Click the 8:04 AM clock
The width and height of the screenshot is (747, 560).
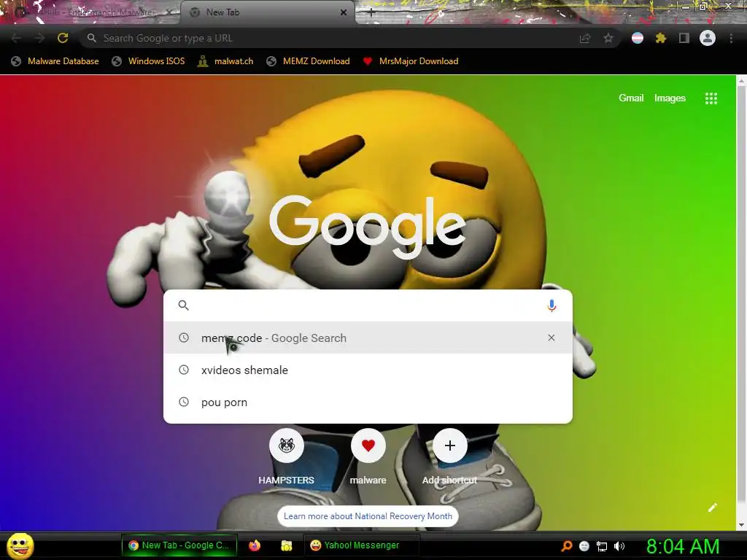[x=683, y=546]
